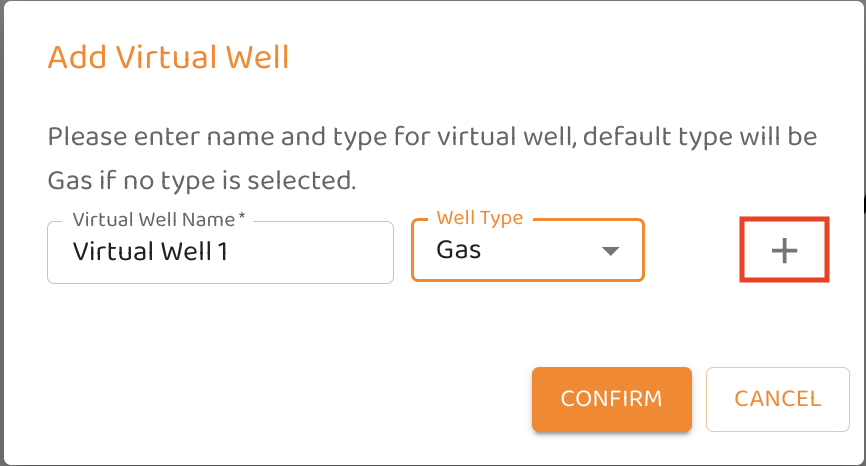Click the red-outlined plus button

coord(784,251)
